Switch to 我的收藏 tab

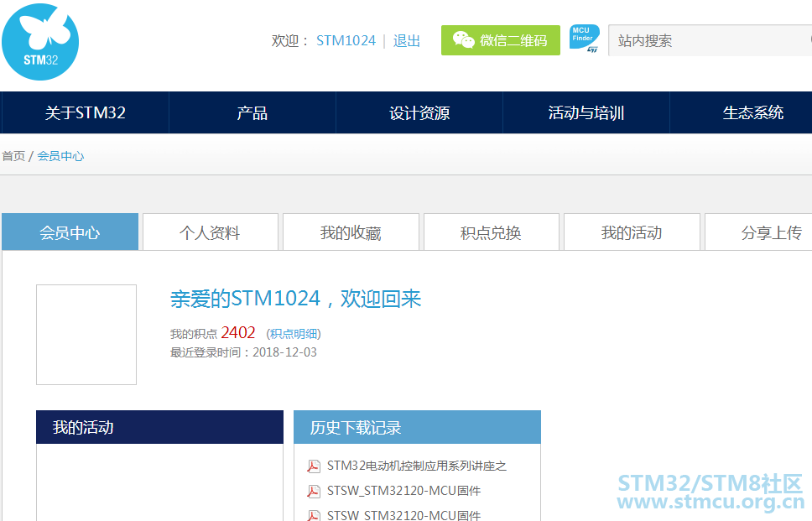tap(351, 232)
